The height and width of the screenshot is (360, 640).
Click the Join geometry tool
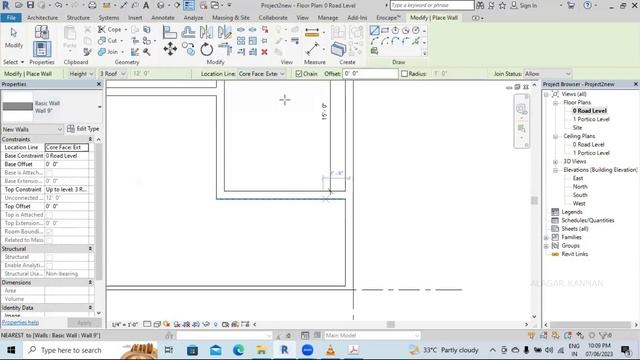[x=108, y=52]
